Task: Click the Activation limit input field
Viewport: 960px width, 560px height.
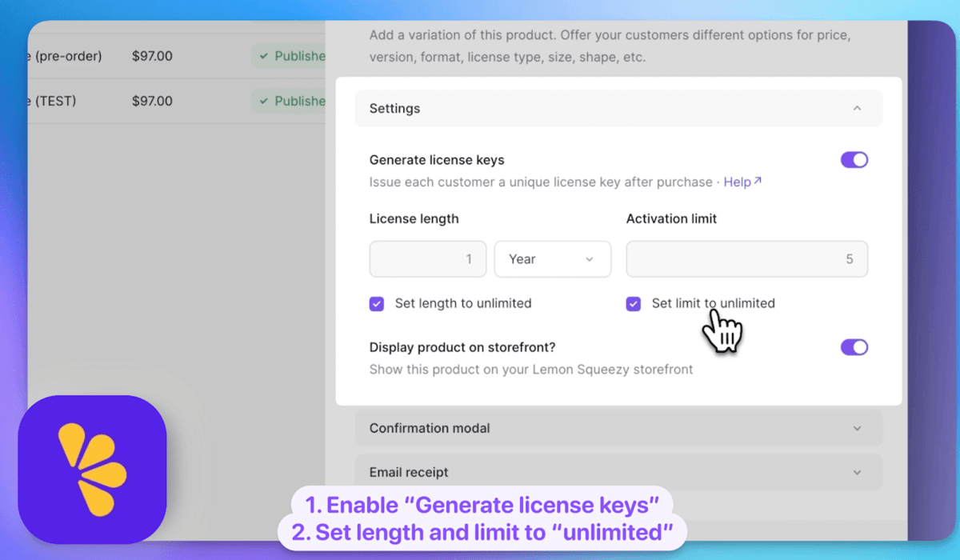Action: [x=746, y=259]
